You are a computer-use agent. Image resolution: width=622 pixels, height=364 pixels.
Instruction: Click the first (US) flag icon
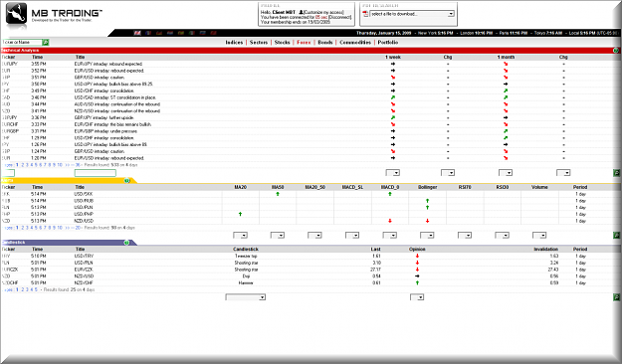[137, 33]
